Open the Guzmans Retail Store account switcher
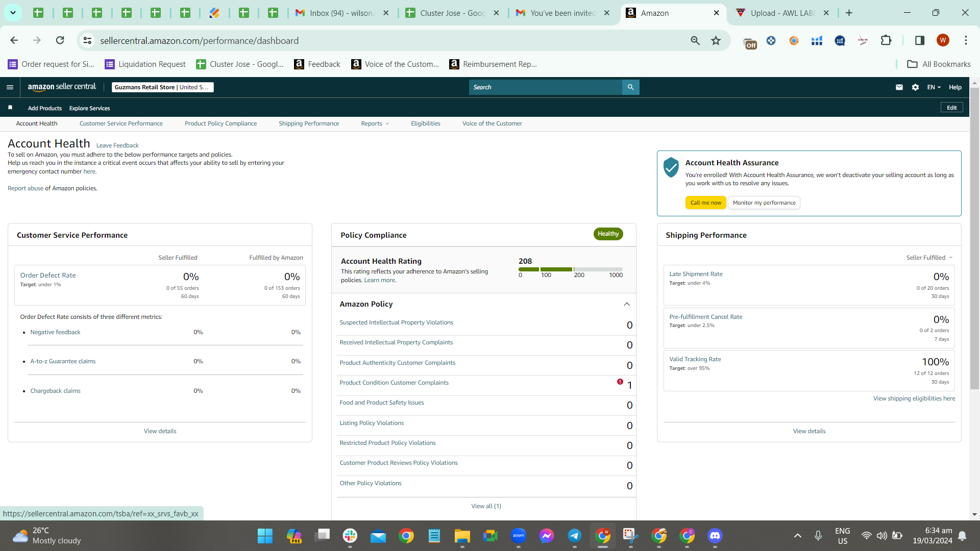 tap(162, 87)
